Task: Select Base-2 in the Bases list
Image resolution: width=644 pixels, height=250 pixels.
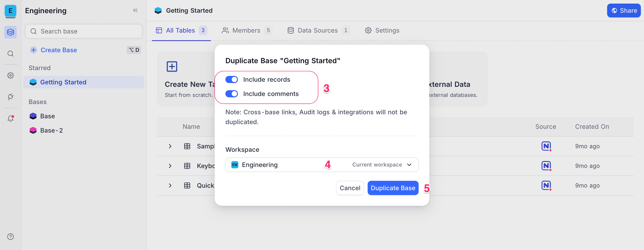Action: coord(51,131)
